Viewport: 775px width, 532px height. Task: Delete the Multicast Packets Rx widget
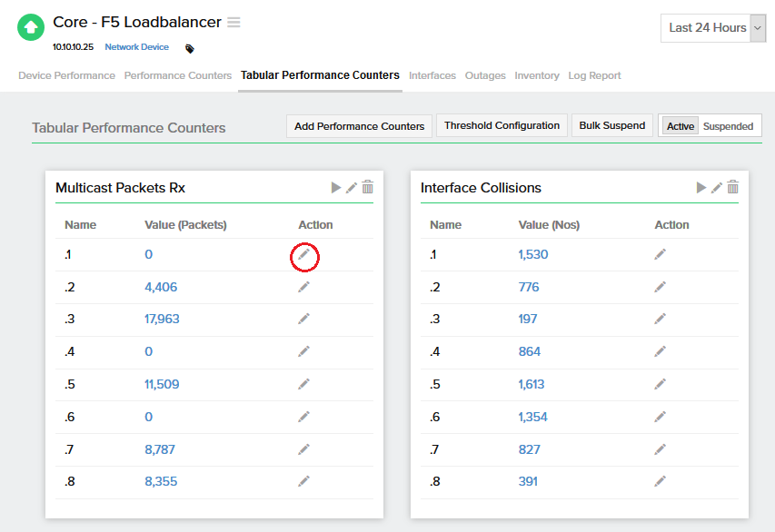(x=368, y=187)
